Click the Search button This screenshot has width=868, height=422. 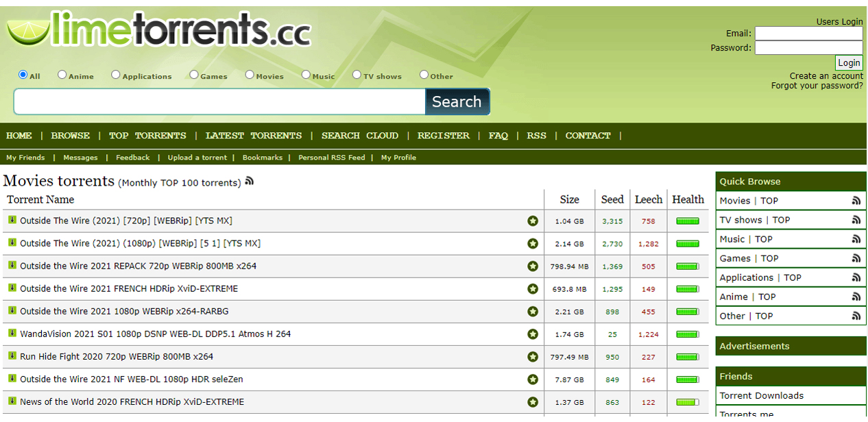pyautogui.click(x=457, y=101)
